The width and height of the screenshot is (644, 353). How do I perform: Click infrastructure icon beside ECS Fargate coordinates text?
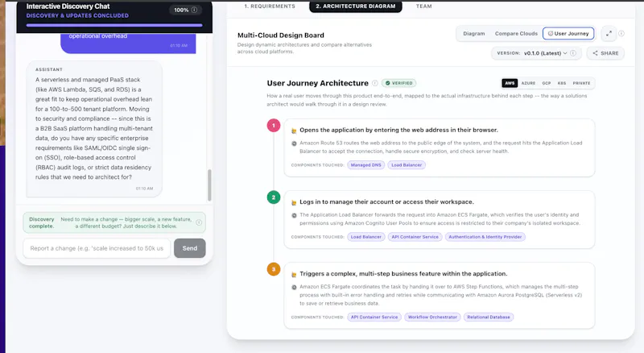[x=294, y=287]
